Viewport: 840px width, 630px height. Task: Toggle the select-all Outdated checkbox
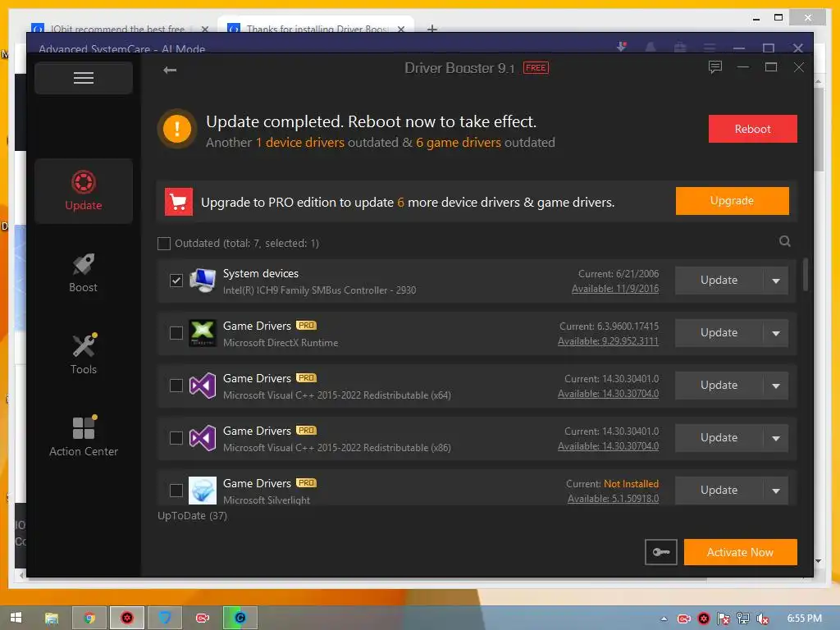pos(164,243)
